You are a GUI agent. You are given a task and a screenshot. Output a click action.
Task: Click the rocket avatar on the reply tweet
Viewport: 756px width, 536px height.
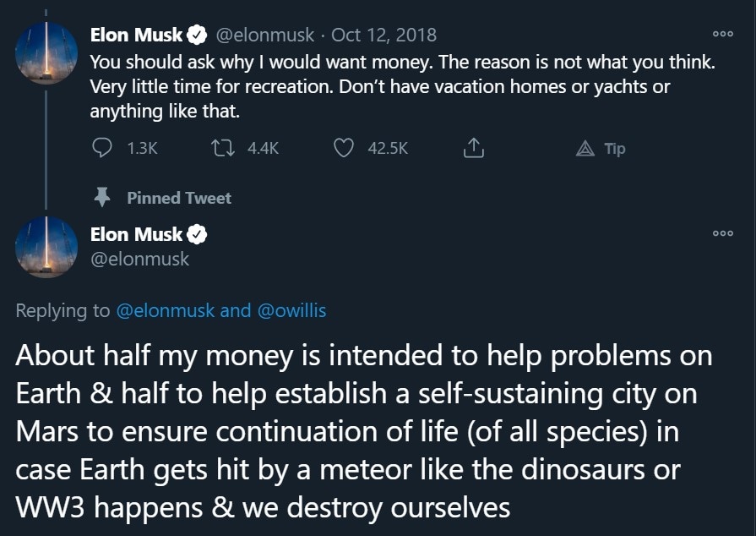coord(47,247)
